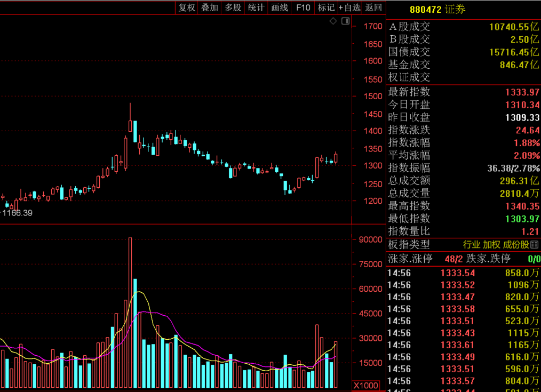Open the 多股 multi-stock view
This screenshot has width=541, height=392.
click(x=233, y=7)
